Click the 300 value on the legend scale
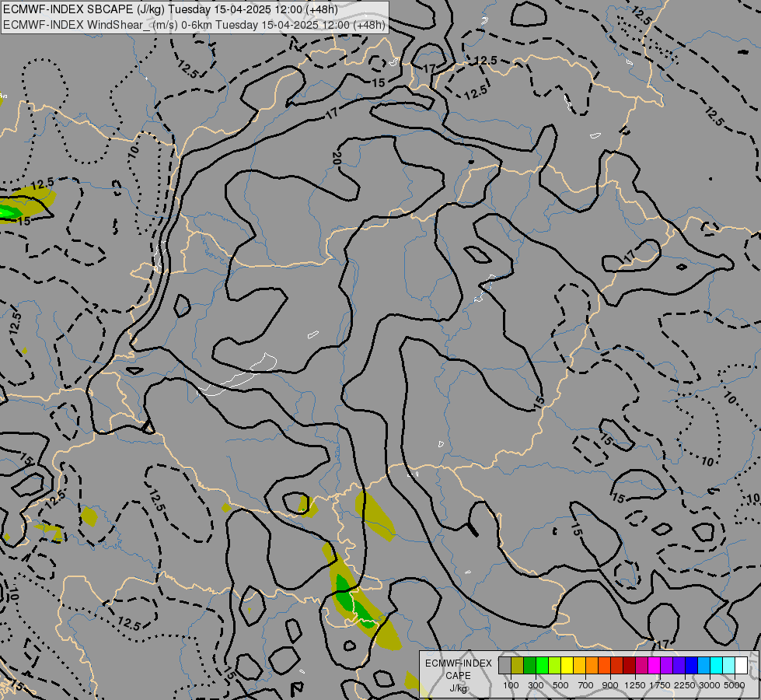The height and width of the screenshot is (700, 761). pyautogui.click(x=536, y=685)
